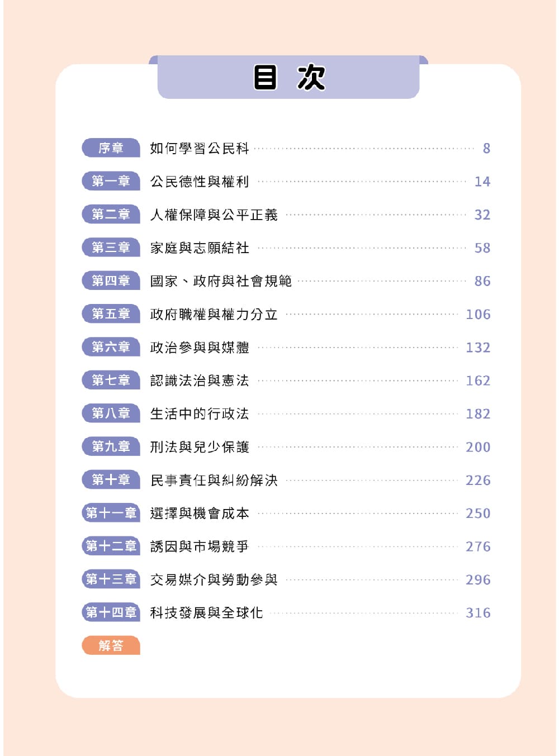The width and height of the screenshot is (559, 756).
Task: Open 科技發展與全球化 chapter entry
Action: [x=206, y=613]
